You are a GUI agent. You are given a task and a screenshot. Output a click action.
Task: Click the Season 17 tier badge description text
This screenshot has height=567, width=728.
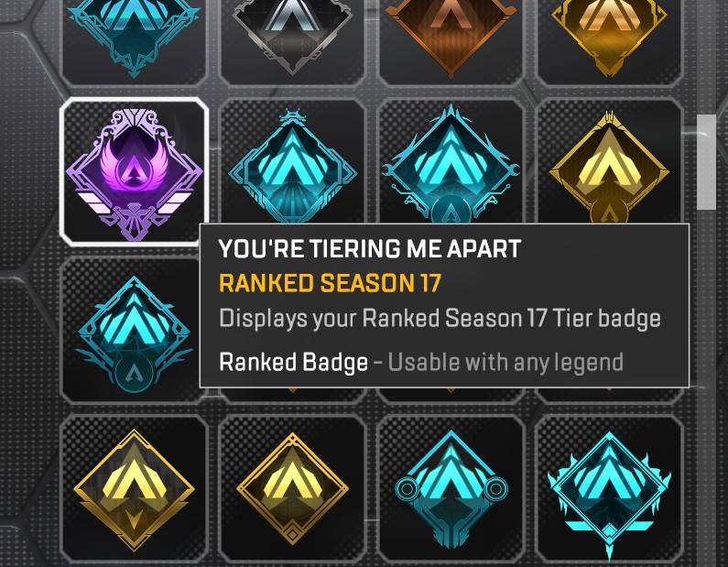coord(440,319)
